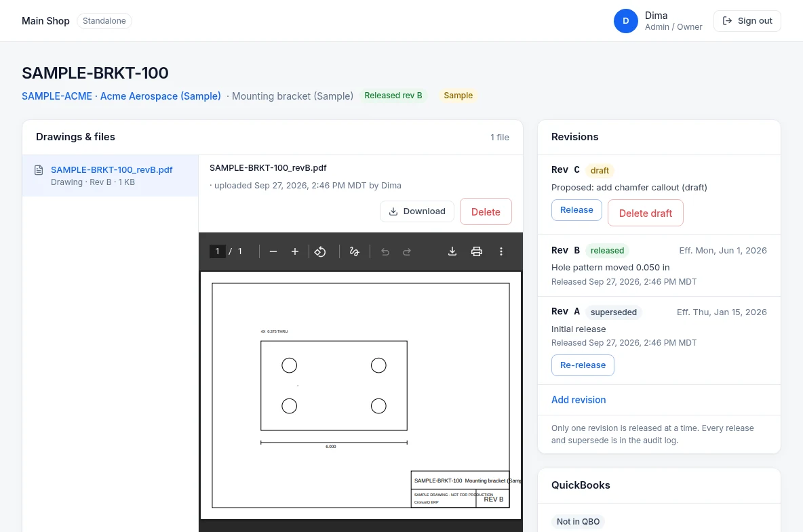Click the Rev B released badge
The height and width of the screenshot is (532, 803).
point(608,251)
